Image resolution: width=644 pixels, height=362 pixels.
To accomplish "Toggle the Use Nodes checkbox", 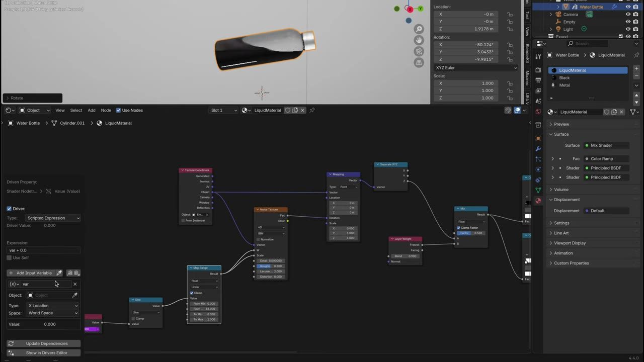I will (118, 110).
